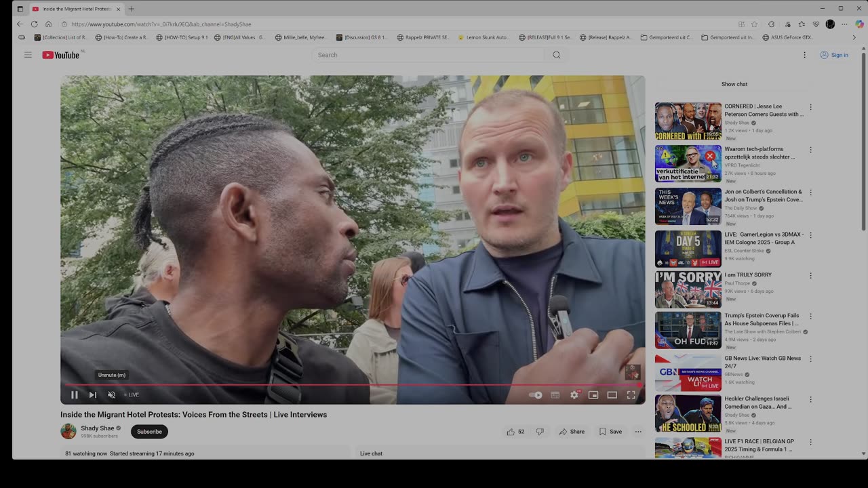
Task: Open options for Trump's Epstein Coverup video
Action: point(810,317)
